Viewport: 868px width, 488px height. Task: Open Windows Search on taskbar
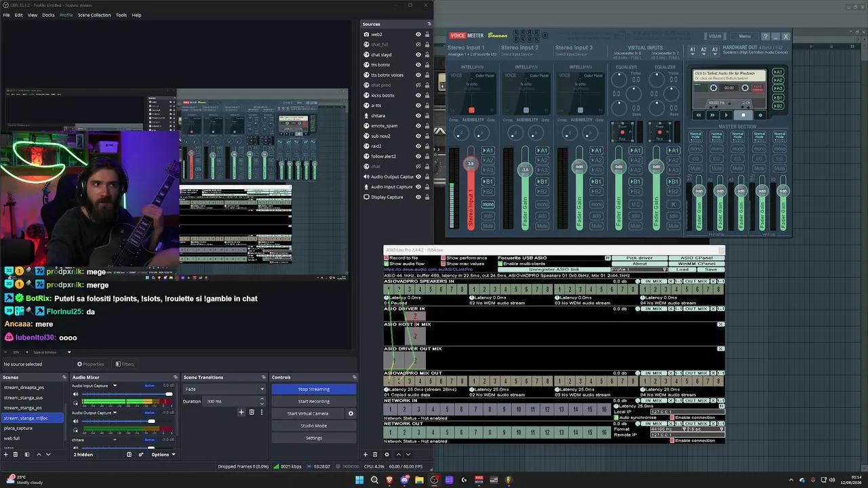[374, 480]
